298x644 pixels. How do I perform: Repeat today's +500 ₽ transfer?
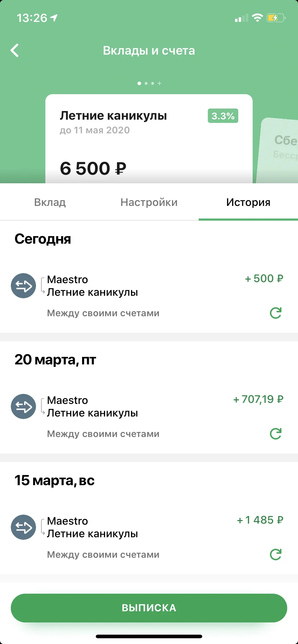click(x=276, y=313)
